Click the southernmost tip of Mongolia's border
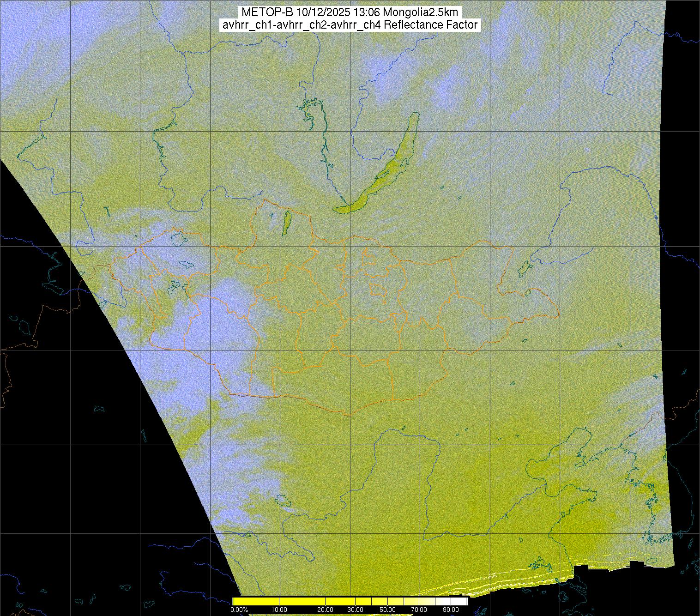Screen dimensions: 700x616 [349, 415]
